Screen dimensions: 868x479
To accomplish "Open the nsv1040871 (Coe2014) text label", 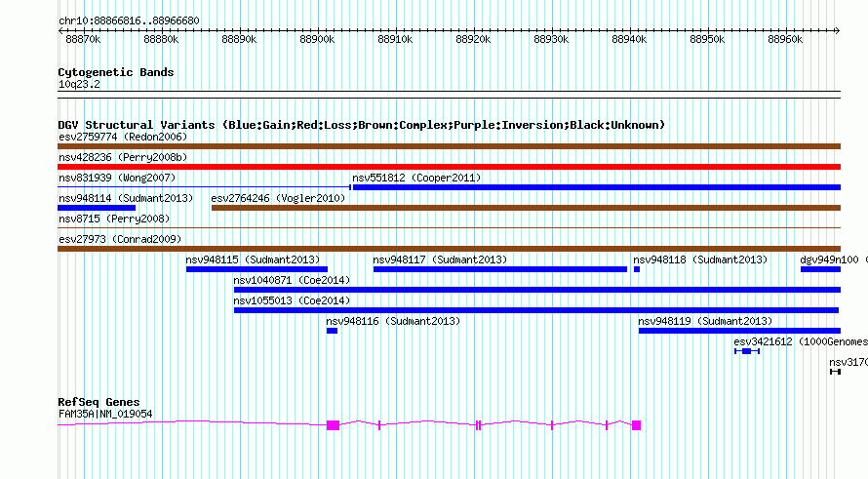I will pos(292,280).
